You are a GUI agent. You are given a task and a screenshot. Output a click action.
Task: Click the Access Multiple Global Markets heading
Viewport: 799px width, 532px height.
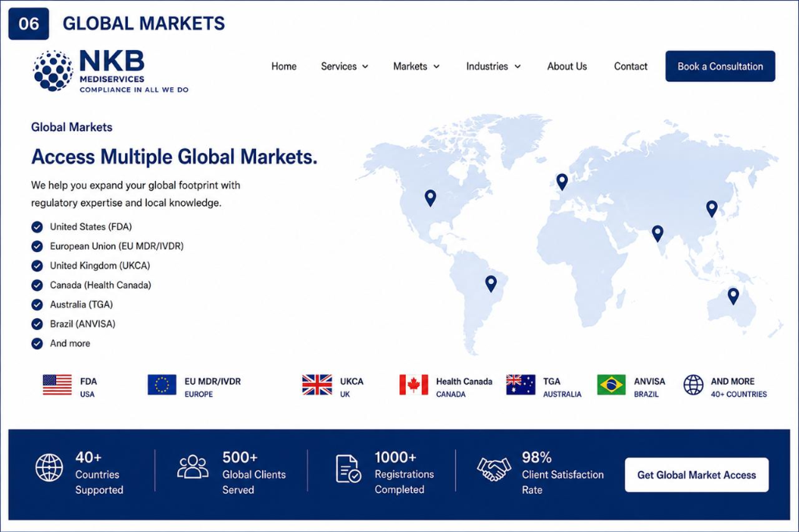click(174, 157)
